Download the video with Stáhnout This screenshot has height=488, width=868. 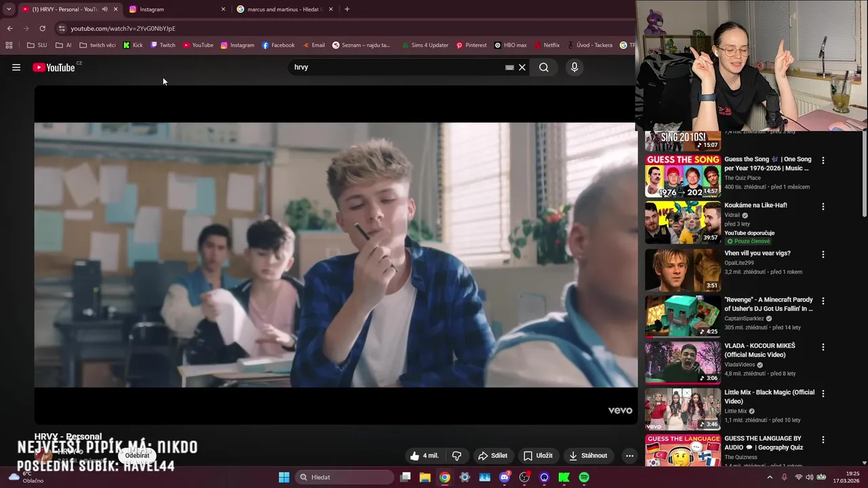(588, 455)
